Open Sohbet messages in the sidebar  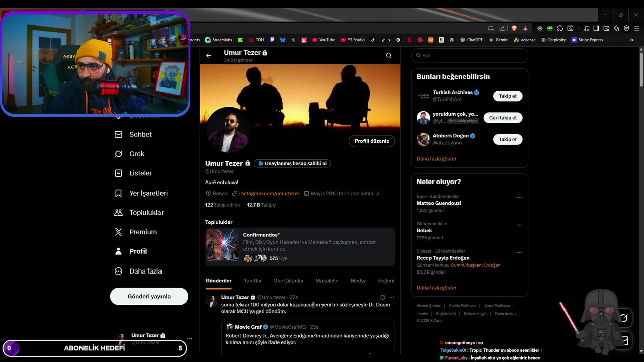[133, 135]
